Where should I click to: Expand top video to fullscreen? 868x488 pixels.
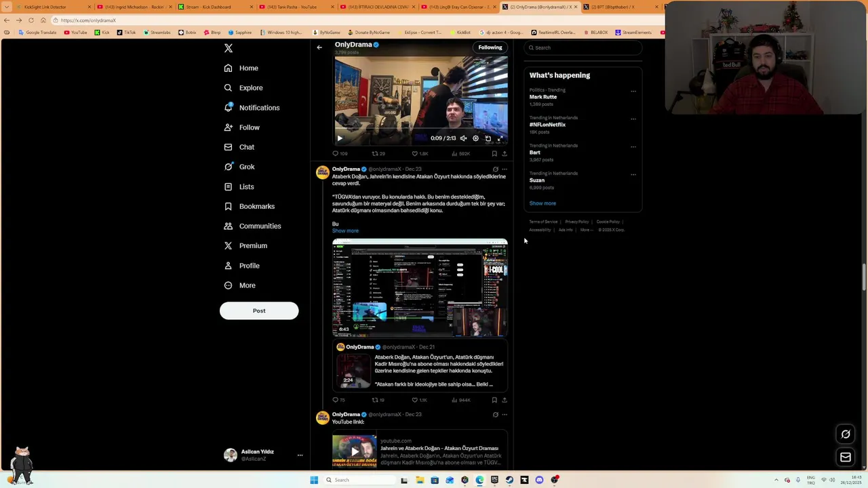500,138
